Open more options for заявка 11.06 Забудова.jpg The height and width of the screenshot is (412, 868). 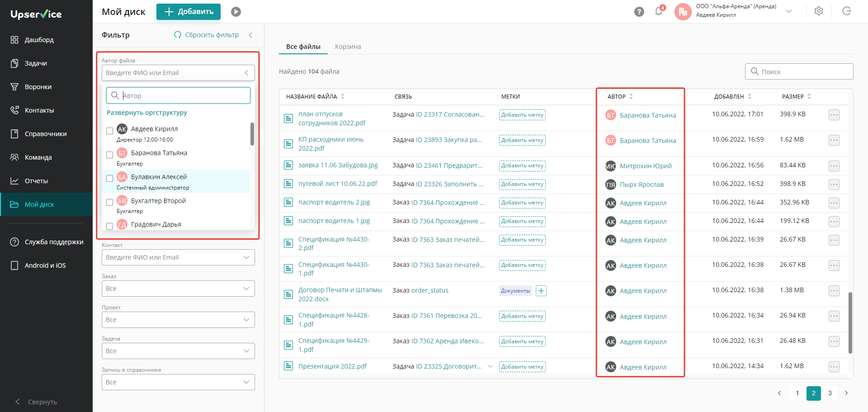(x=834, y=166)
